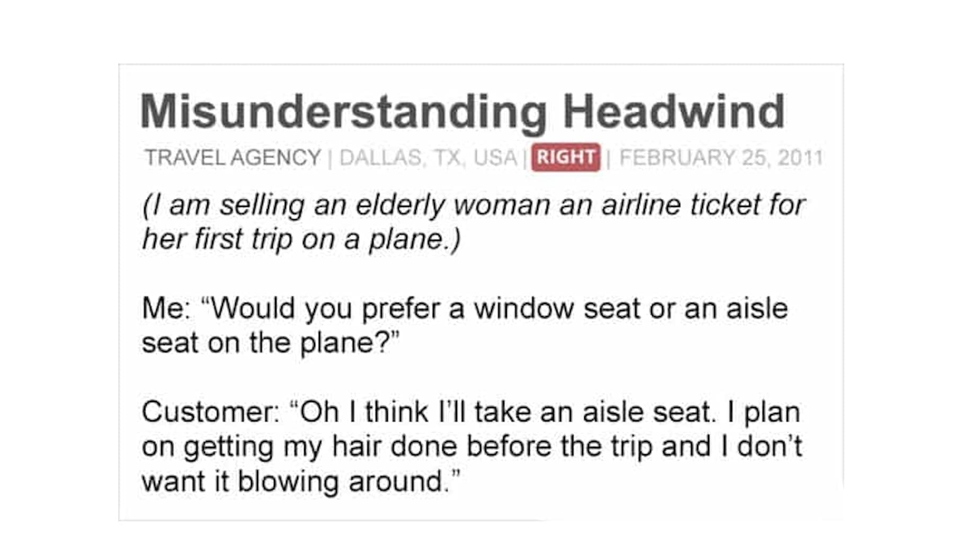The height and width of the screenshot is (560, 963).
Task: Click the red RIGHT badge
Action: click(x=565, y=157)
